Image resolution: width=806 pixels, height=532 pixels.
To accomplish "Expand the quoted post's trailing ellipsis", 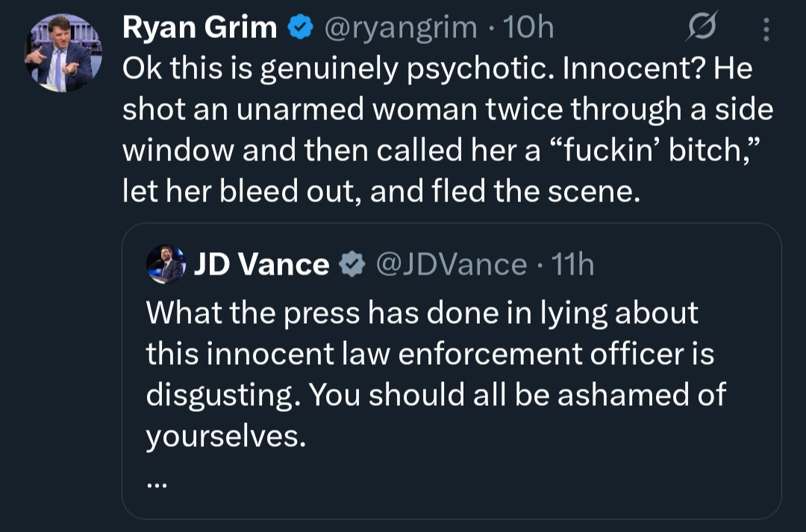I will pos(157,484).
